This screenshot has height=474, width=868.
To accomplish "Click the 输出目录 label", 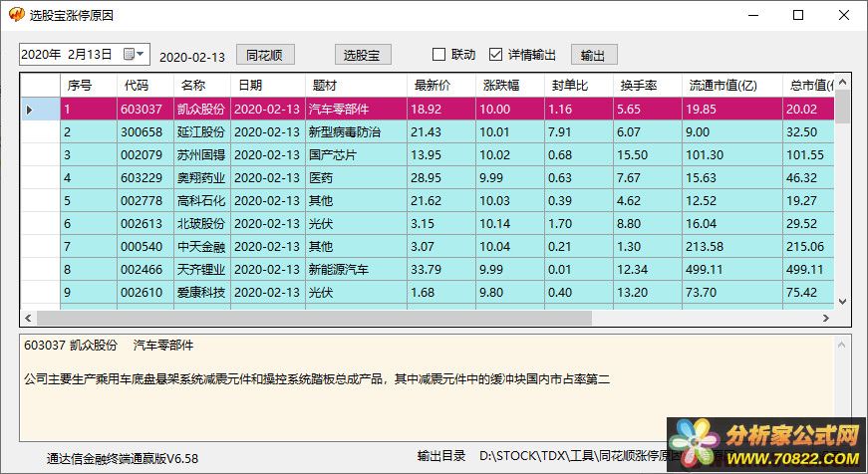I will (441, 456).
